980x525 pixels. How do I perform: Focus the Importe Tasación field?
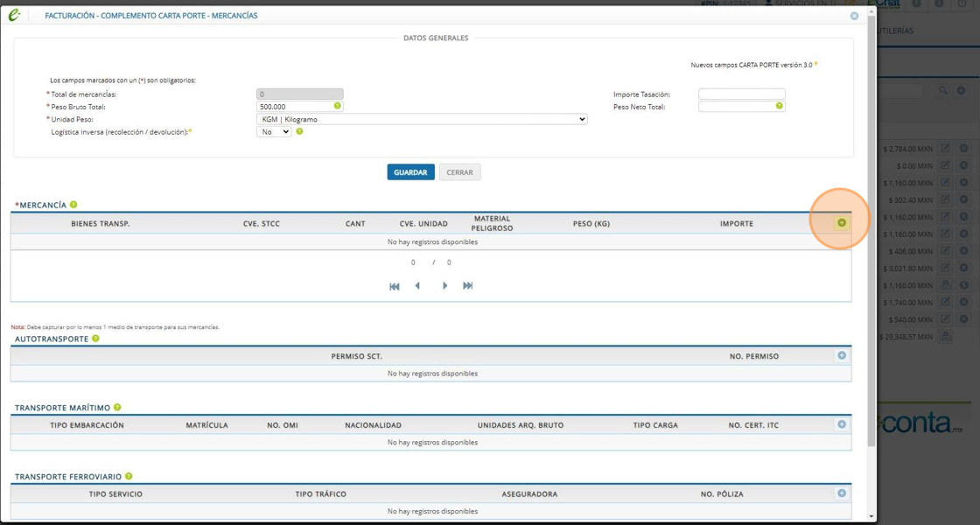(742, 94)
